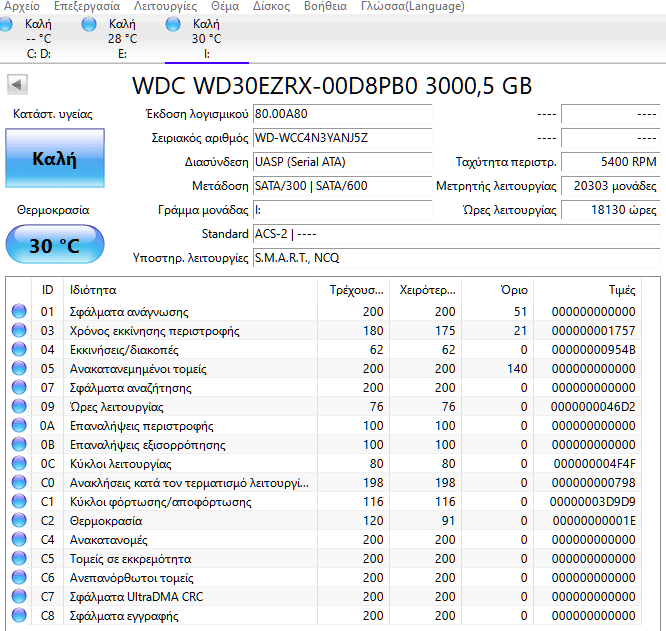Click the Standard field ACS-2
Image resolution: width=666 pixels, height=631 pixels.
[x=457, y=234]
